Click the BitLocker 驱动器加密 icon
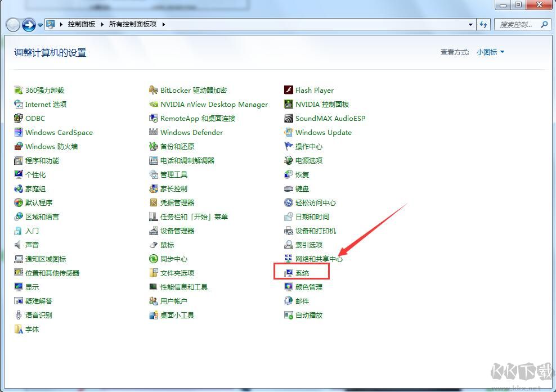The height and width of the screenshot is (392, 556). 154,90
